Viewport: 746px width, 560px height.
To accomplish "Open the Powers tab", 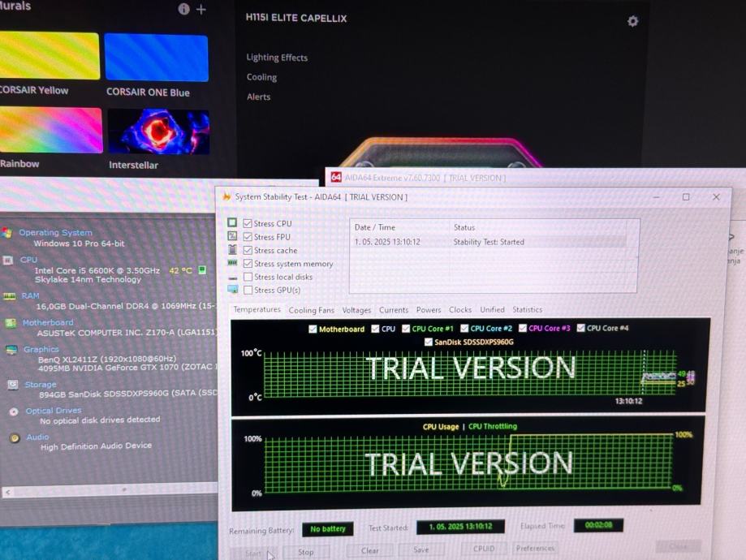I will (x=428, y=310).
